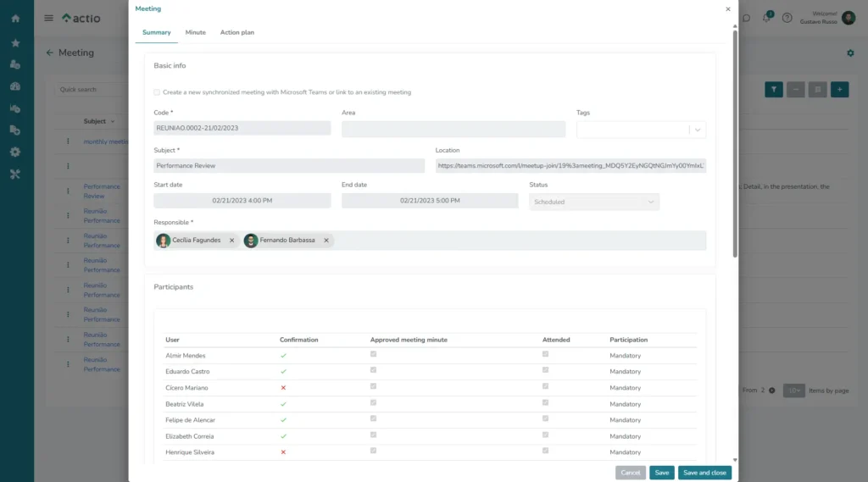Open the items-per-page dropdown
Screen dimensions: 868x482
pos(793,391)
